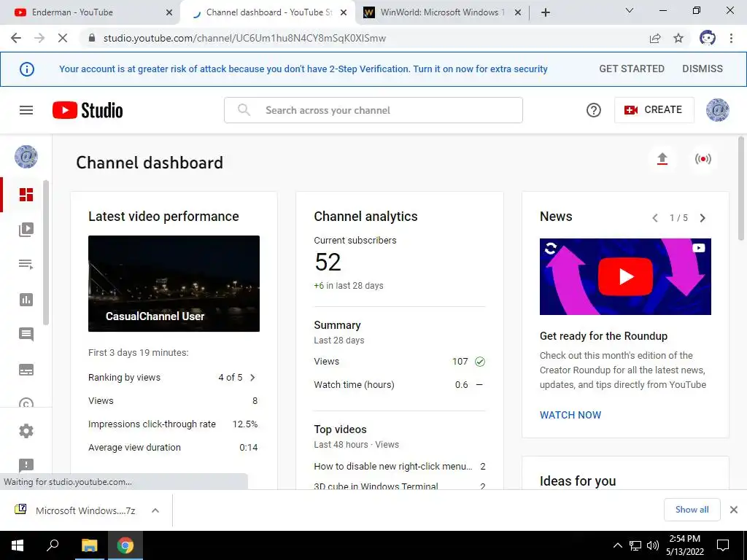747x560 pixels.
Task: Click the sidebar scrollbar thumb
Action: 46,252
